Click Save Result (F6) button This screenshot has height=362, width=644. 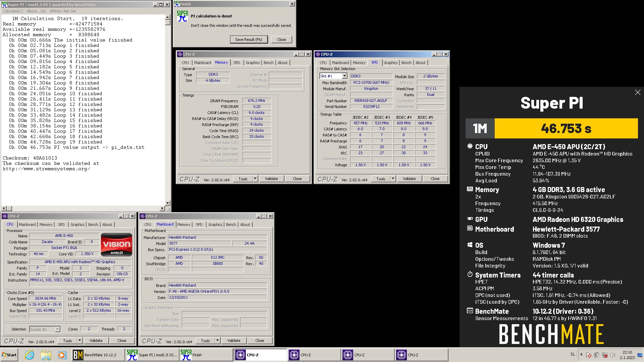[x=249, y=40]
